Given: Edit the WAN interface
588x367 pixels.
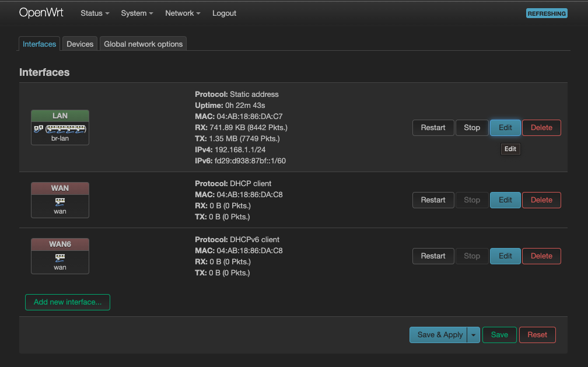Looking at the screenshot, I should 505,200.
